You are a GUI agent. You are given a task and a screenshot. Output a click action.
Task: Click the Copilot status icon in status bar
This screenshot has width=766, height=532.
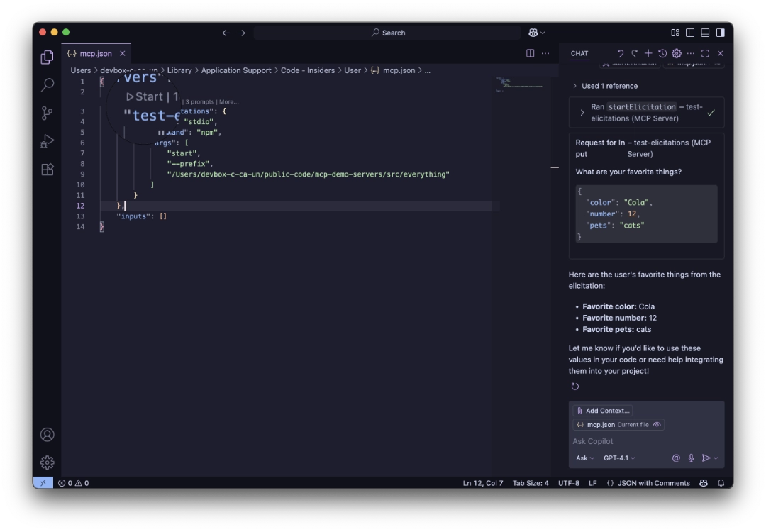(x=704, y=482)
